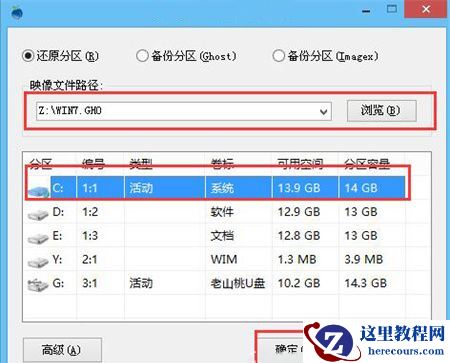Click the 14 GB capacity cell
The image size is (450, 363).
pos(361,188)
